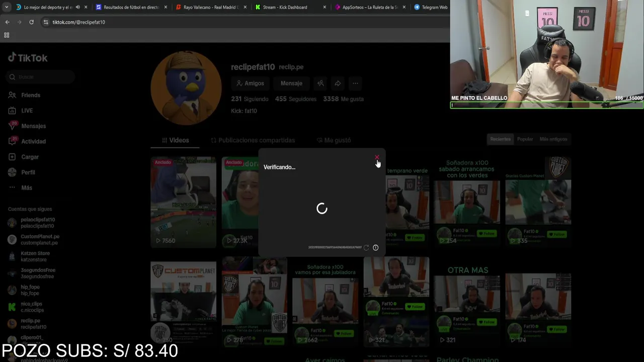This screenshot has height=362, width=644.
Task: Sort videos by Más antiguos
Action: pos(553,139)
